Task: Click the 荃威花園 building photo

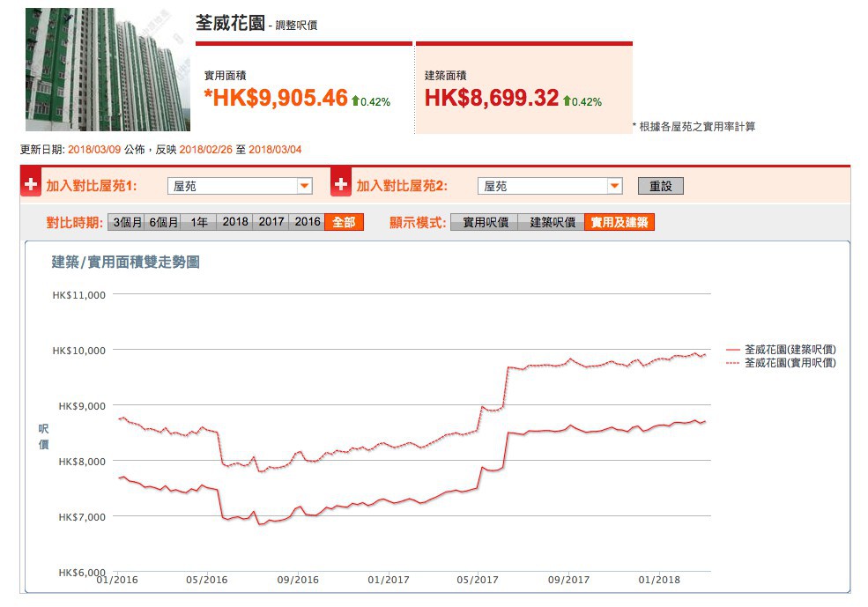Action: [x=108, y=70]
